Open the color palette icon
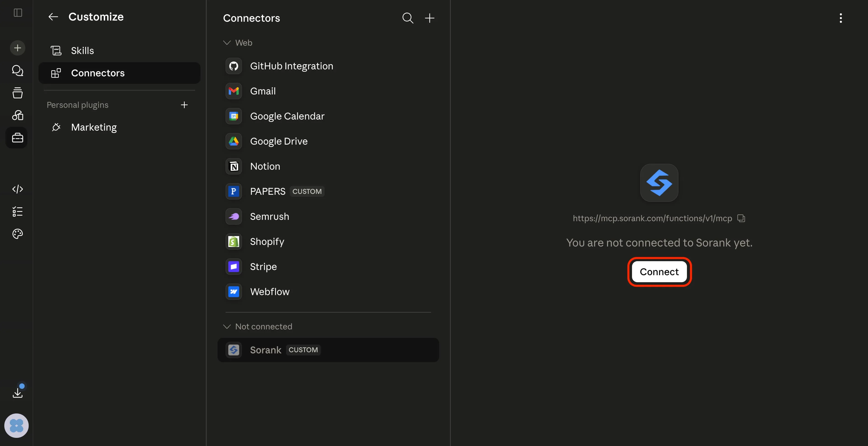The height and width of the screenshot is (446, 868). [18, 234]
